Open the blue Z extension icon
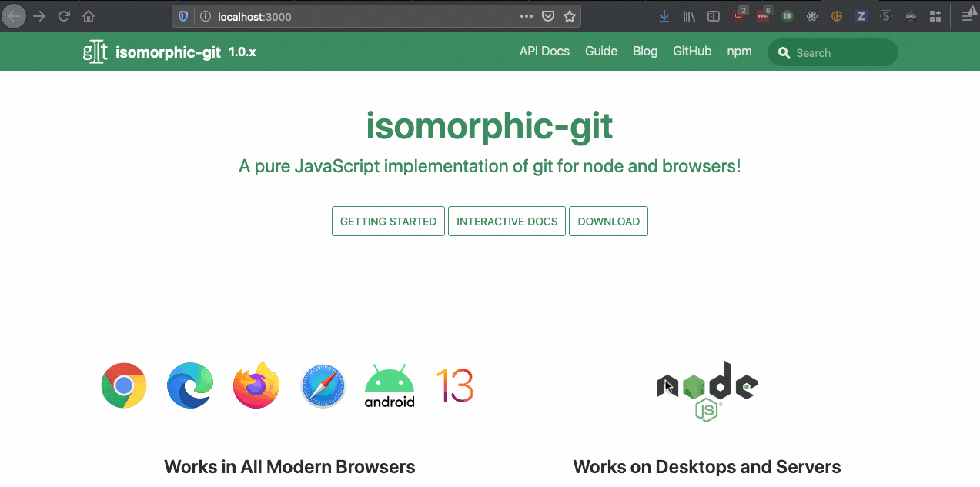 pyautogui.click(x=861, y=15)
